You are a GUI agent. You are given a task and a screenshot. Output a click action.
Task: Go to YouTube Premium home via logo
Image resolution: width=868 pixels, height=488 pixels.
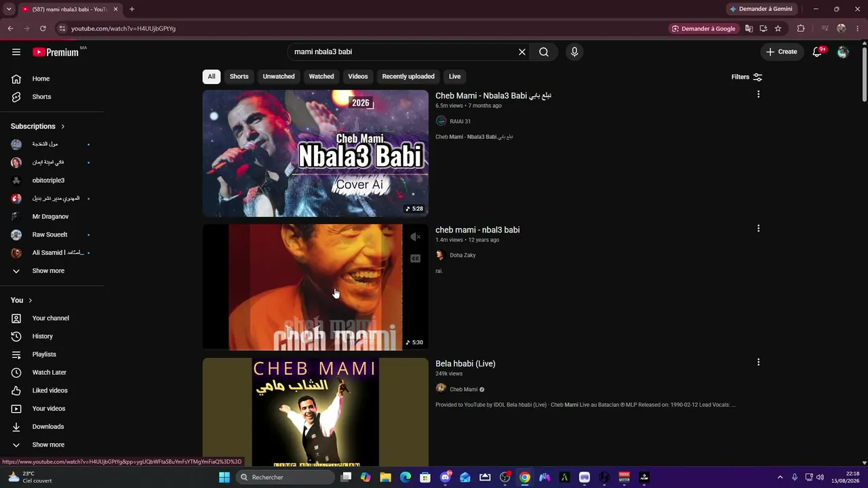[x=56, y=52]
